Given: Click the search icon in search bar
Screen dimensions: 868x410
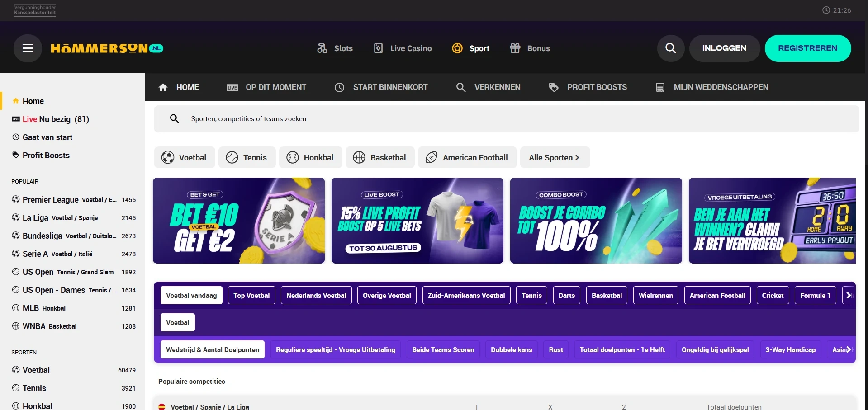Looking at the screenshot, I should click(174, 119).
